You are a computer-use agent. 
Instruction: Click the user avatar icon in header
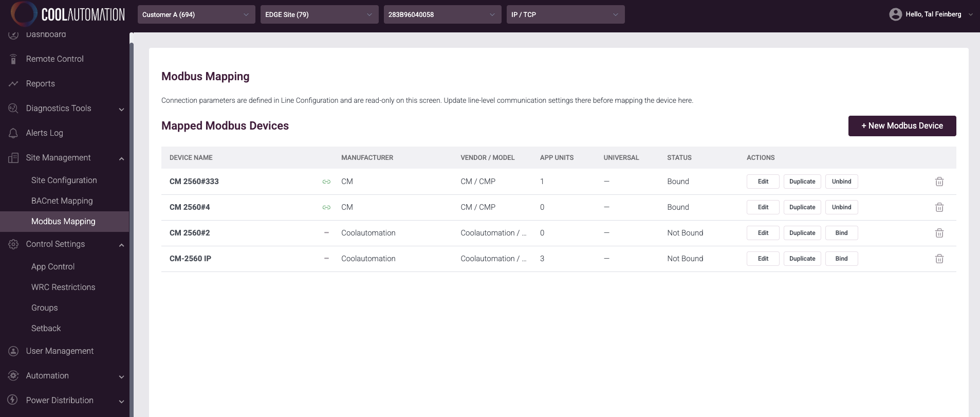tap(895, 14)
